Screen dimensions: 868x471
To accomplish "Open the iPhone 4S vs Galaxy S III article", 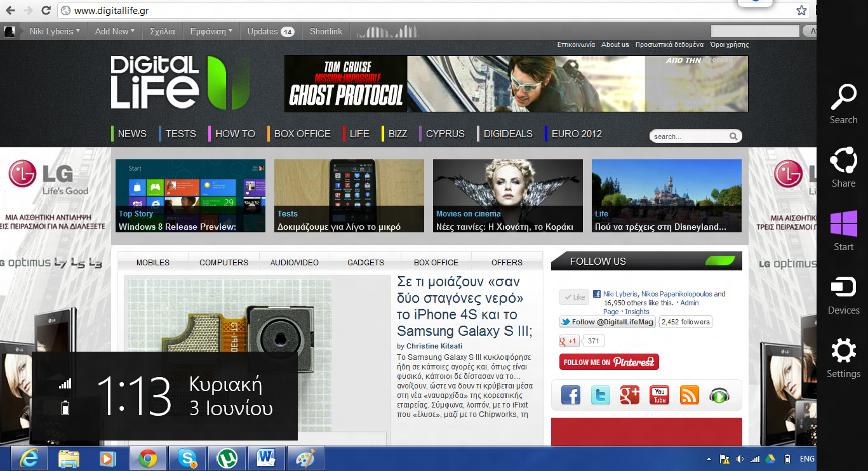I will click(465, 306).
